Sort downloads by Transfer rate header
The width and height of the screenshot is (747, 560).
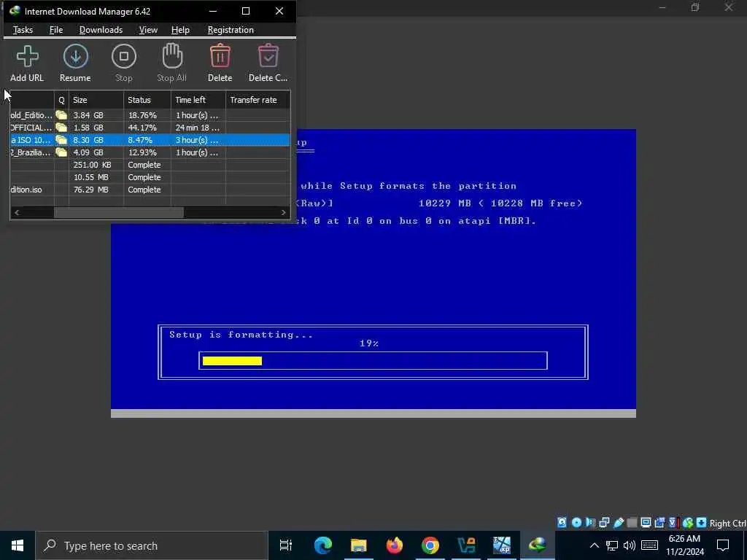[x=258, y=99]
